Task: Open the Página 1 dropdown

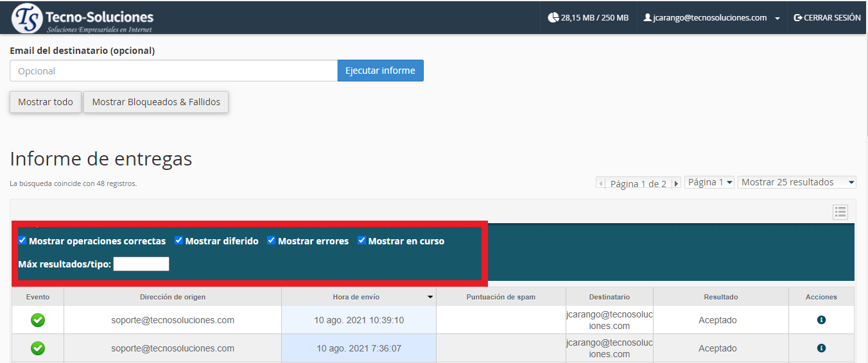Action: 709,182
